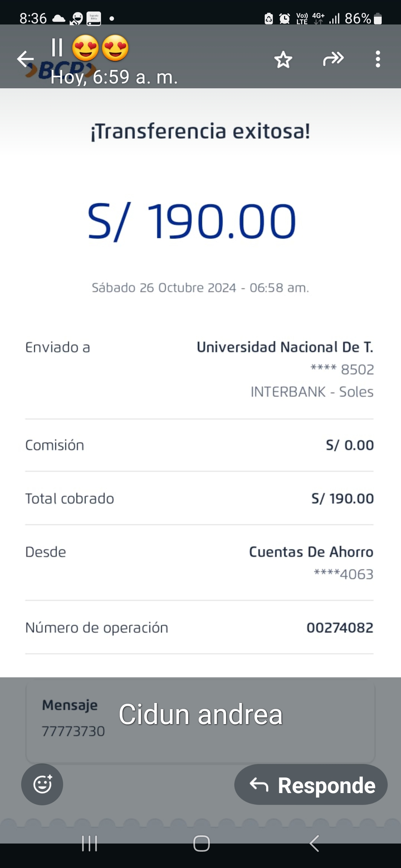This screenshot has height=868, width=401.
Task: Tap the operation number 00274082
Action: (x=340, y=628)
